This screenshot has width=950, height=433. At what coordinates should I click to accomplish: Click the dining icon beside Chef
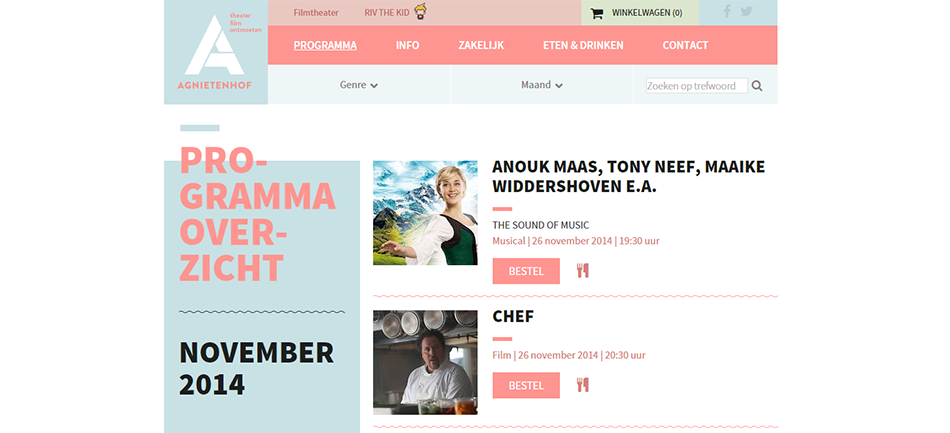(x=583, y=385)
